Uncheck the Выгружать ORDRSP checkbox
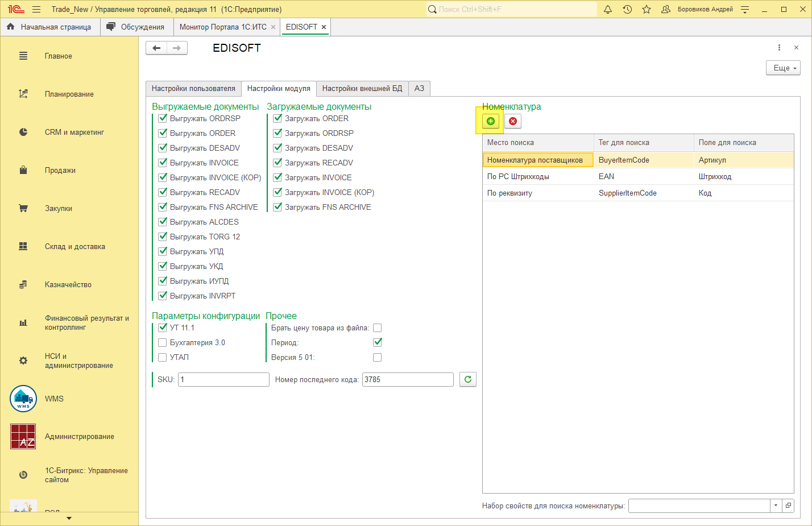This screenshot has width=812, height=526. (163, 118)
